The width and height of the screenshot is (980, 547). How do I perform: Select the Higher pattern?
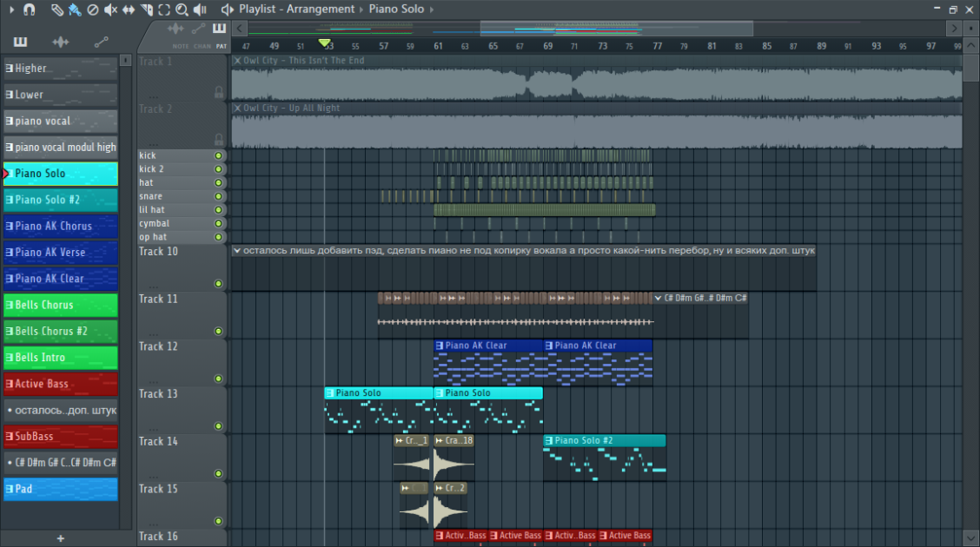(x=61, y=69)
